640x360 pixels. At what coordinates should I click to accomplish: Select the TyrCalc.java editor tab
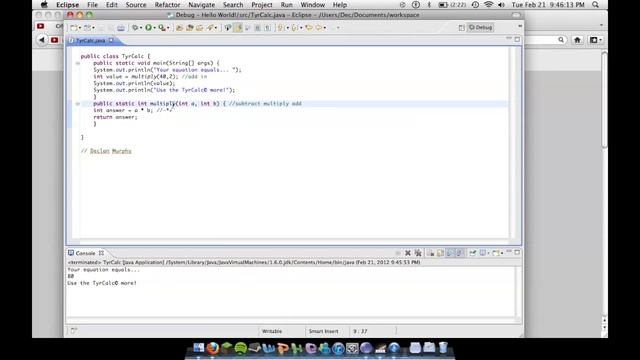(x=90, y=40)
